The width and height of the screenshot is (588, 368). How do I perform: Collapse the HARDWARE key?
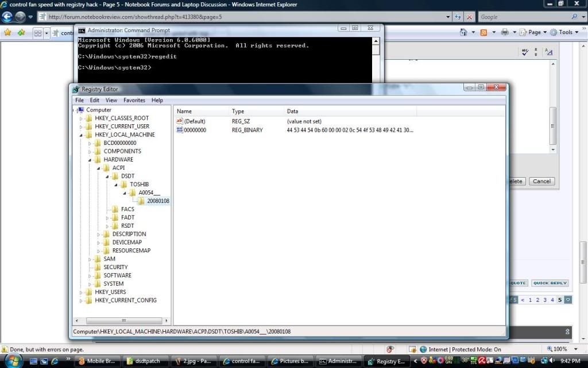90,160
